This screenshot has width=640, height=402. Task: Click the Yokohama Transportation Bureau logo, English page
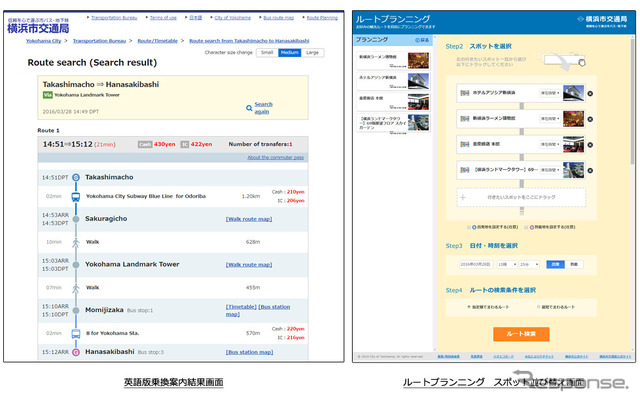pyautogui.click(x=38, y=25)
